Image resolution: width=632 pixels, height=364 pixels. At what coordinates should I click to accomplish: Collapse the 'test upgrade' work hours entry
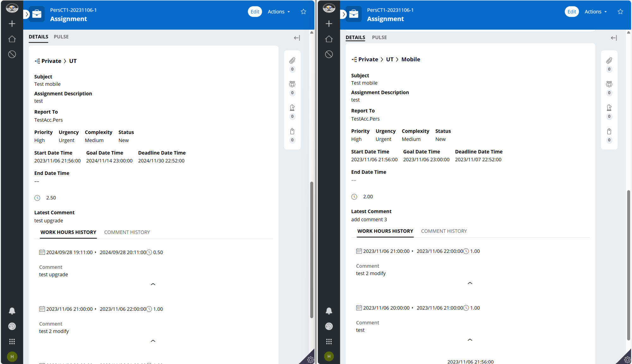[x=153, y=284]
